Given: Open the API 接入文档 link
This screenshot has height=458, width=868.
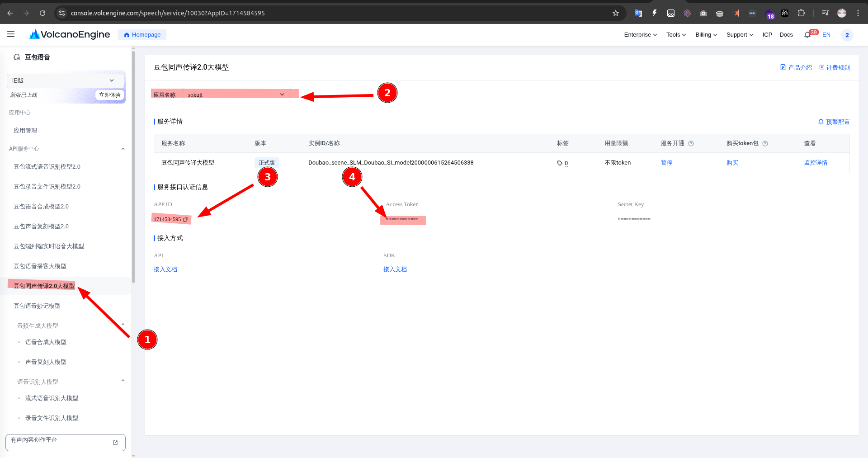Looking at the screenshot, I should [x=165, y=269].
